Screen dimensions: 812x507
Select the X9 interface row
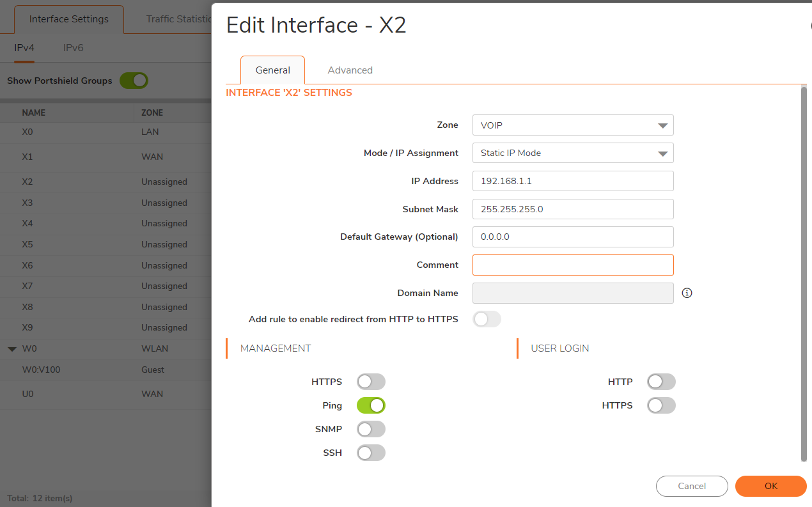(105, 328)
